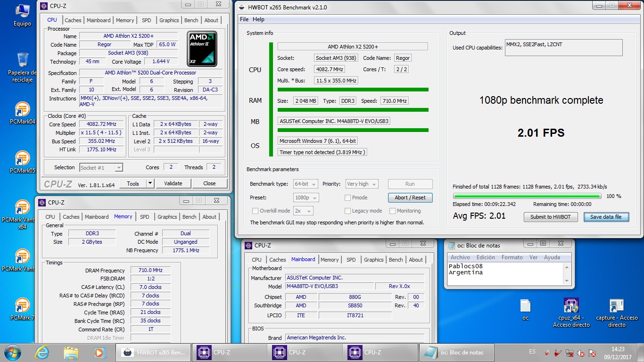Launch PCMark04 desktop shortcut
The image size is (644, 362).
(x=22, y=113)
